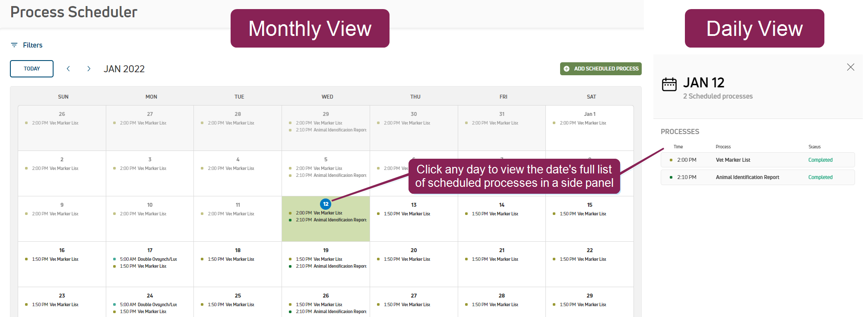
Task: Click the 2:10 PM Animal Identification Report on Jan 5
Action: [x=340, y=175]
